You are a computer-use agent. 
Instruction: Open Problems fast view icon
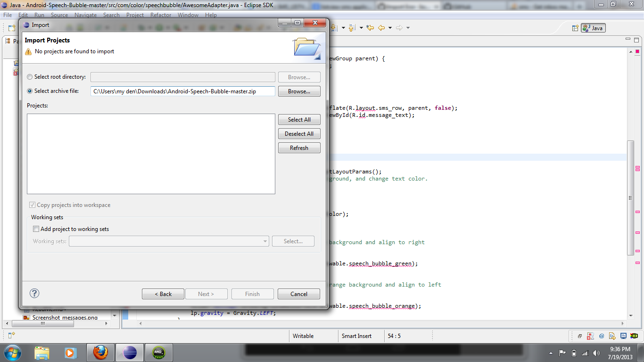pyautogui.click(x=590, y=336)
